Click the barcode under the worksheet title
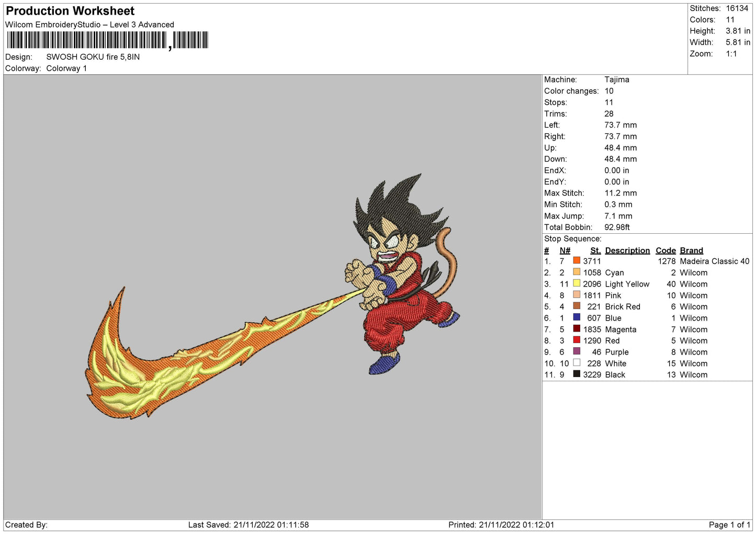756x534 pixels. coord(107,40)
